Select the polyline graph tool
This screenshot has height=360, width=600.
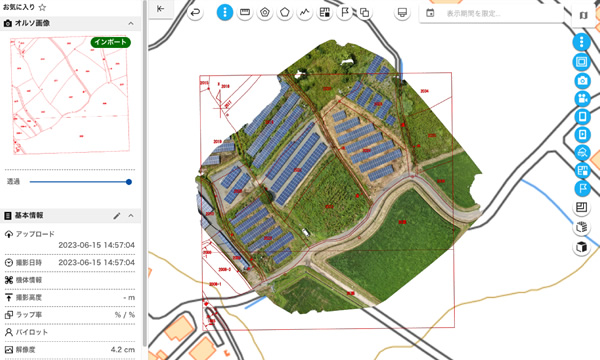[x=304, y=13]
